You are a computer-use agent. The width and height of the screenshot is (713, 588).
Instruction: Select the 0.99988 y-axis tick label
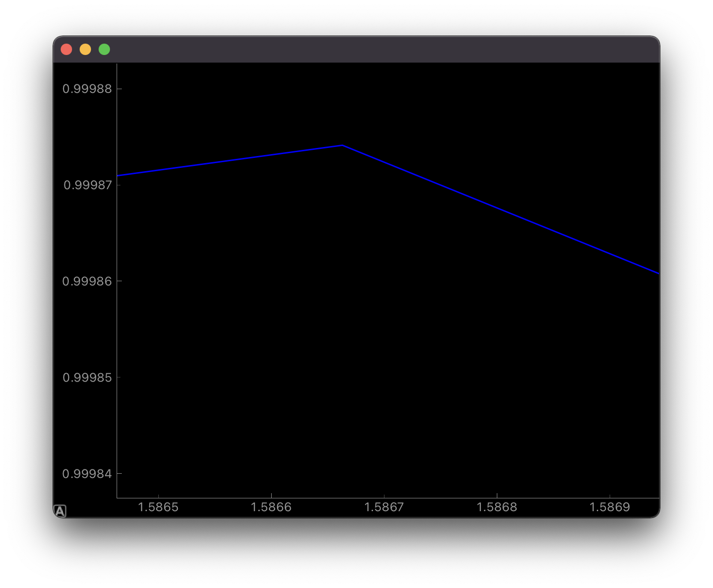88,89
